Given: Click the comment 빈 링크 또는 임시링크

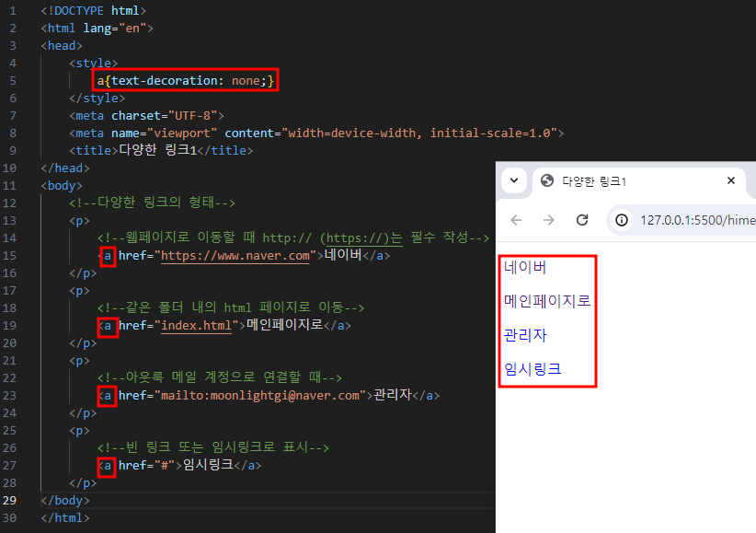Looking at the screenshot, I should click(213, 447).
